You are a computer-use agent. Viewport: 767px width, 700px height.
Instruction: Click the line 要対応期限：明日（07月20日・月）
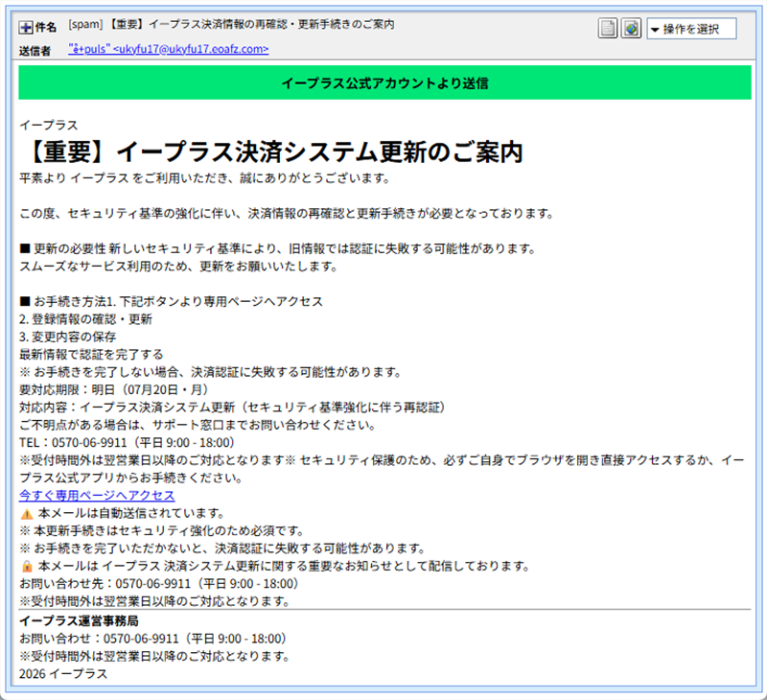pos(113,390)
